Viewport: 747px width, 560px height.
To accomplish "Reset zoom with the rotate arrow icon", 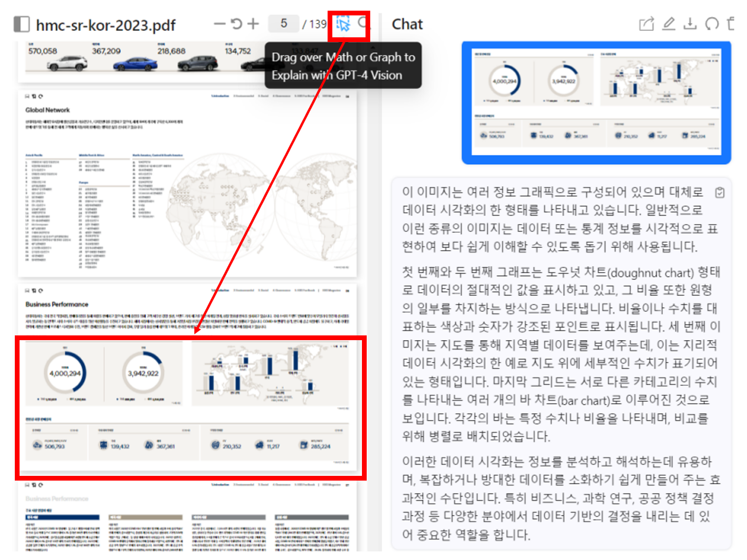I will click(236, 24).
